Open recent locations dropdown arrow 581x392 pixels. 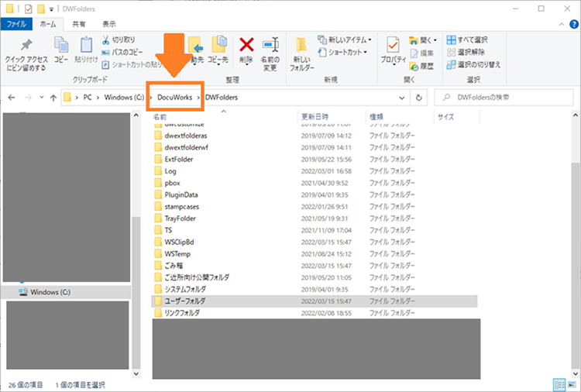pyautogui.click(x=42, y=98)
